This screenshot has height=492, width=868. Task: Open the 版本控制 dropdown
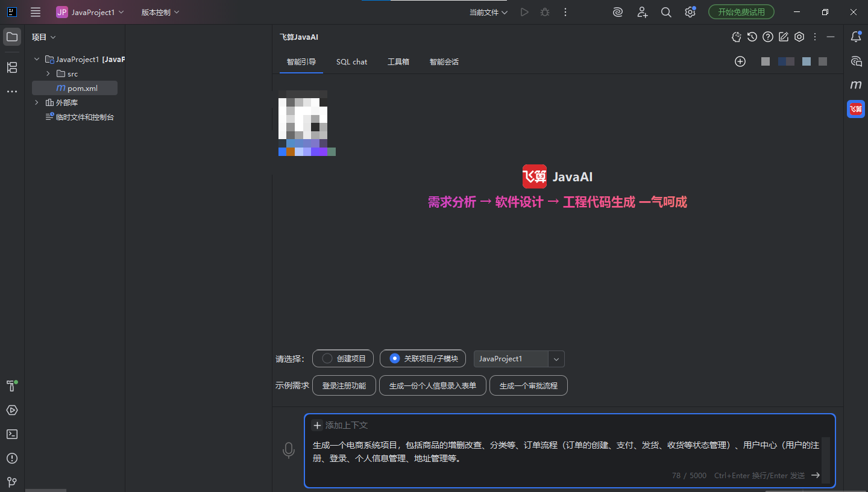160,12
